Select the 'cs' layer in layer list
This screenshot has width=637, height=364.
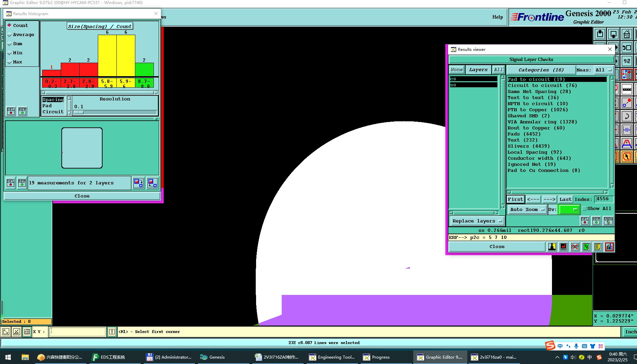[473, 79]
